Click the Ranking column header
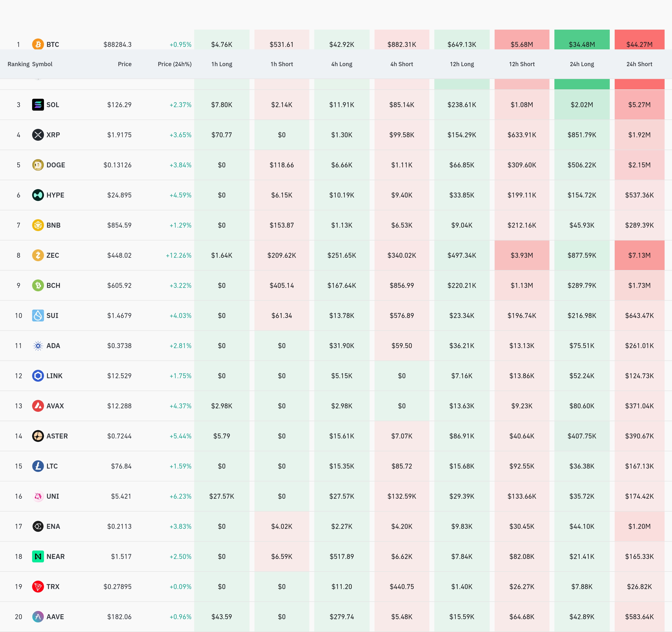The width and height of the screenshot is (672, 632). (x=18, y=64)
